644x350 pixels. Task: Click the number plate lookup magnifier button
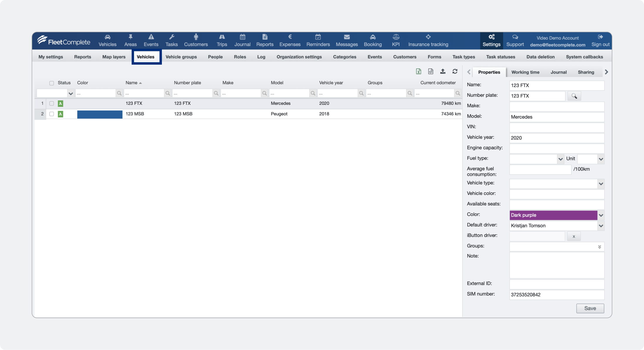(574, 96)
